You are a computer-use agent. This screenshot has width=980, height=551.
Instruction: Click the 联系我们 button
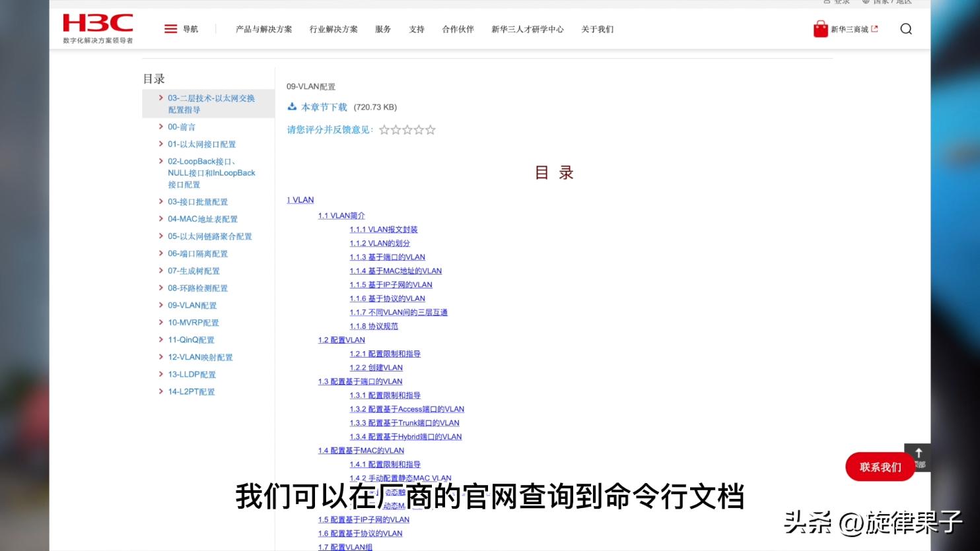[880, 467]
